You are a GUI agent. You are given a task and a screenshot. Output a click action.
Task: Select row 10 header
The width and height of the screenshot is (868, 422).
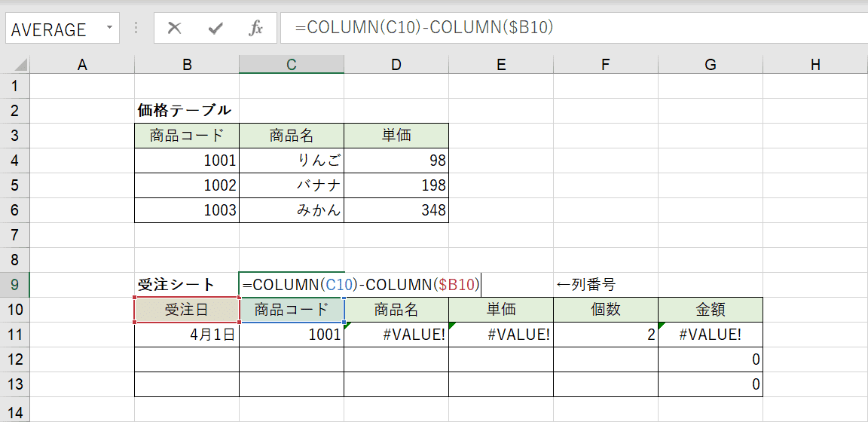point(14,310)
